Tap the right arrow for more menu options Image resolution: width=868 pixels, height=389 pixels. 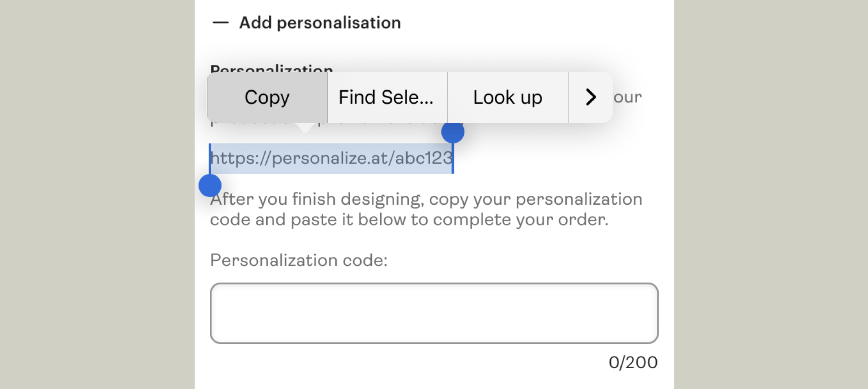click(x=590, y=97)
